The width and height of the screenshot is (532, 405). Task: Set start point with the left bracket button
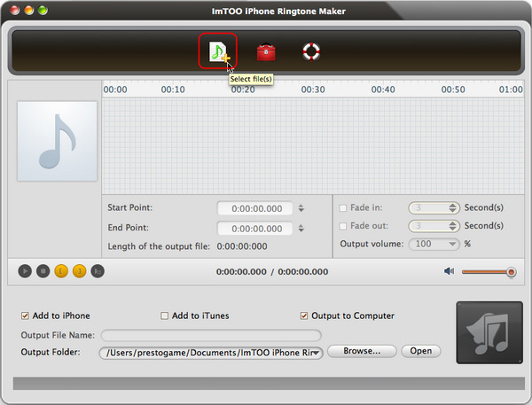click(x=61, y=271)
